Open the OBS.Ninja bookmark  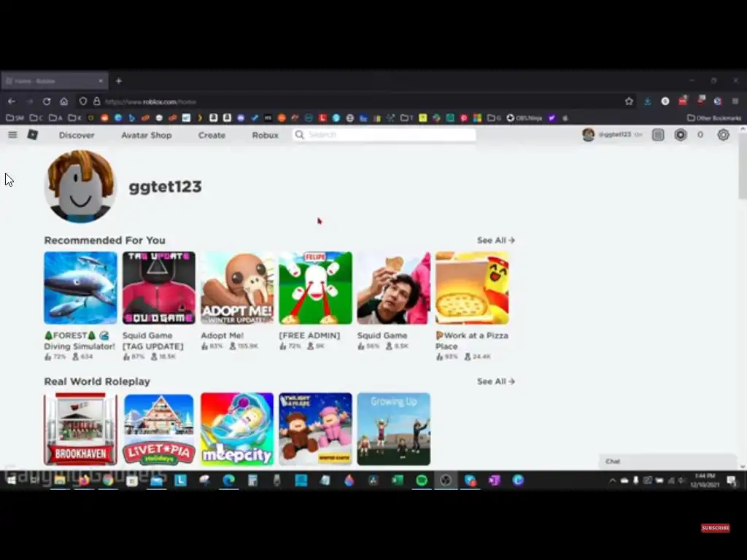(x=524, y=117)
